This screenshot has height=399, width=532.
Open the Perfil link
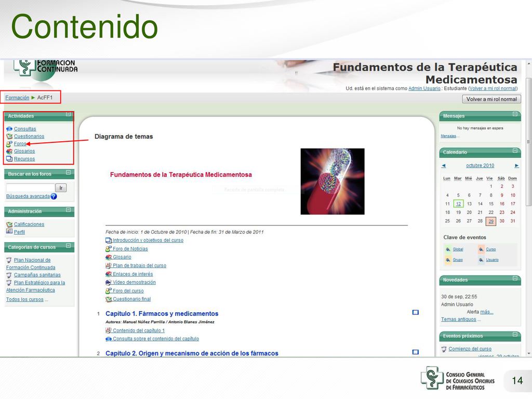click(x=19, y=232)
